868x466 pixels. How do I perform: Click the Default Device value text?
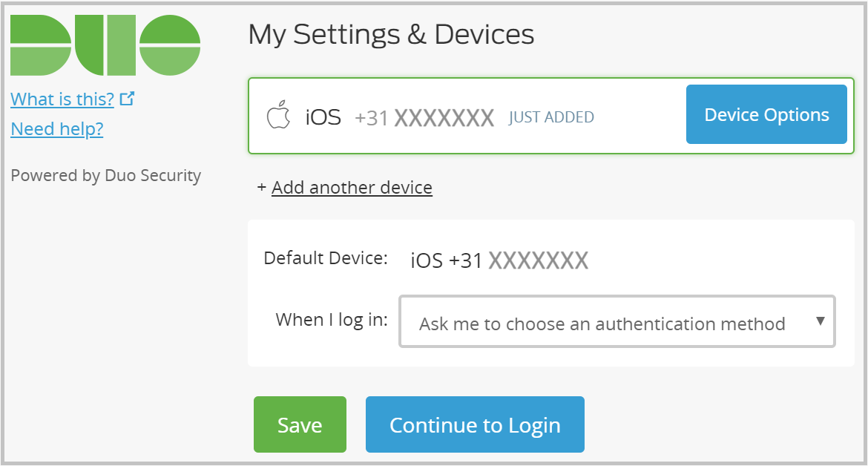(499, 259)
